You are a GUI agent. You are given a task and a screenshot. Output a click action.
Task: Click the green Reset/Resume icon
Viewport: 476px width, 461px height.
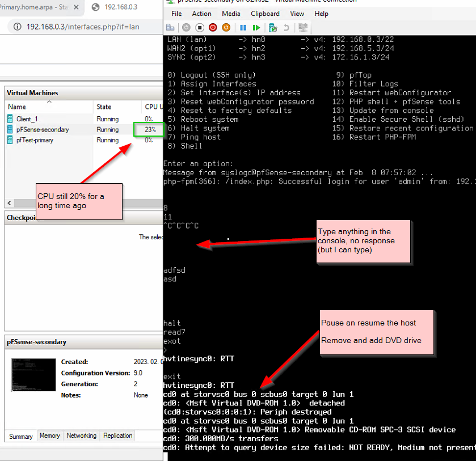(256, 28)
